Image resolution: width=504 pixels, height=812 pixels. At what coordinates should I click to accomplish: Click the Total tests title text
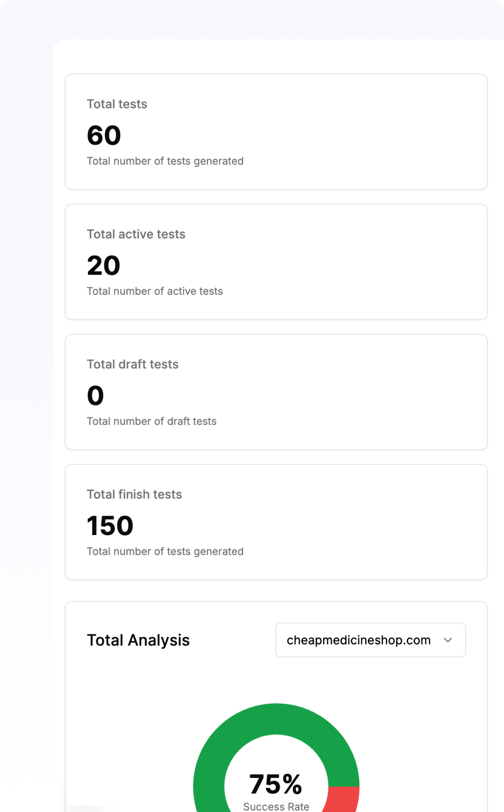click(117, 104)
